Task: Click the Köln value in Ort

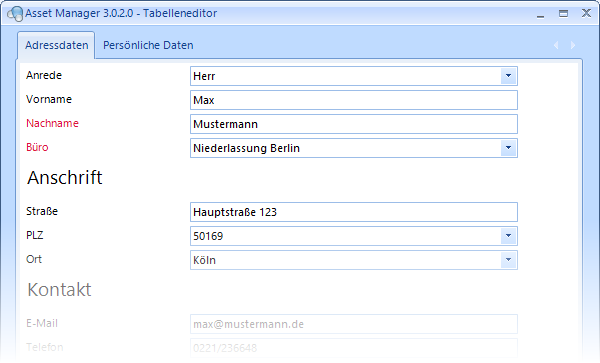Action: [204, 260]
